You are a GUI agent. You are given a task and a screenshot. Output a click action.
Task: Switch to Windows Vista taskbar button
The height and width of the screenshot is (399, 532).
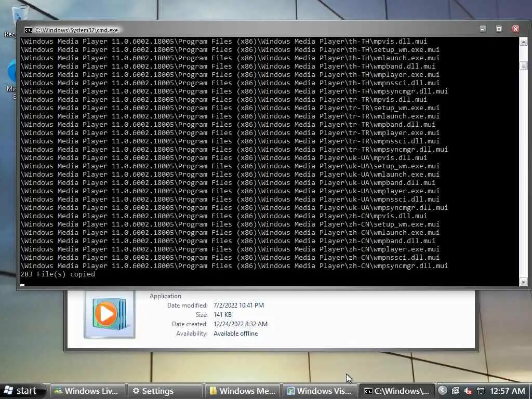coord(320,391)
